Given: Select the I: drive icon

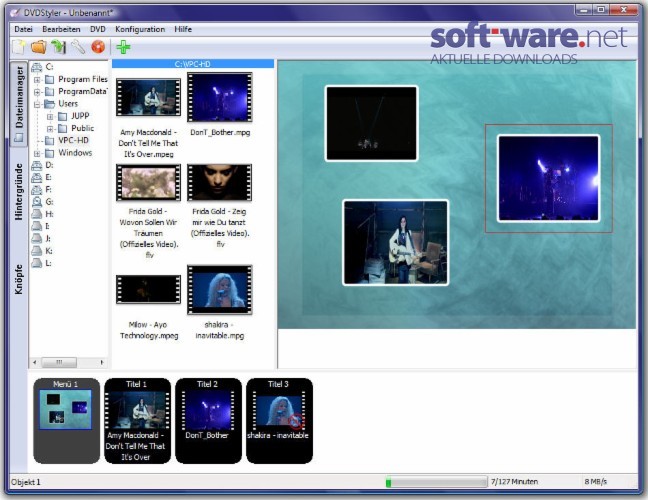Looking at the screenshot, I should point(37,226).
